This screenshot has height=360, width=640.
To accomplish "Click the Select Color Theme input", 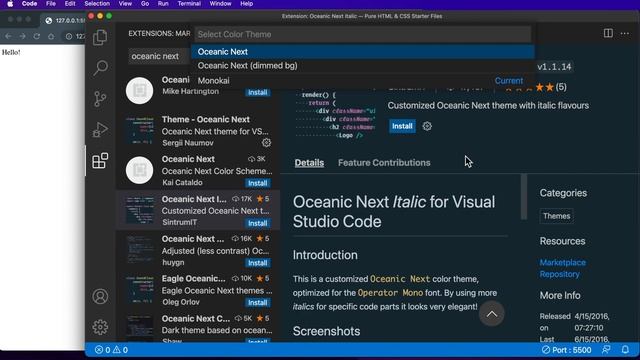I will tap(362, 34).
